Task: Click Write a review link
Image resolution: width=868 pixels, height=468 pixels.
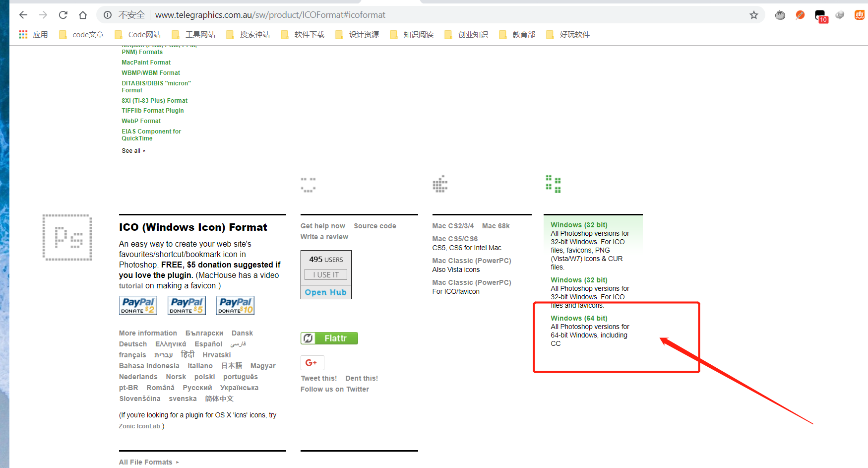Action: click(x=324, y=237)
